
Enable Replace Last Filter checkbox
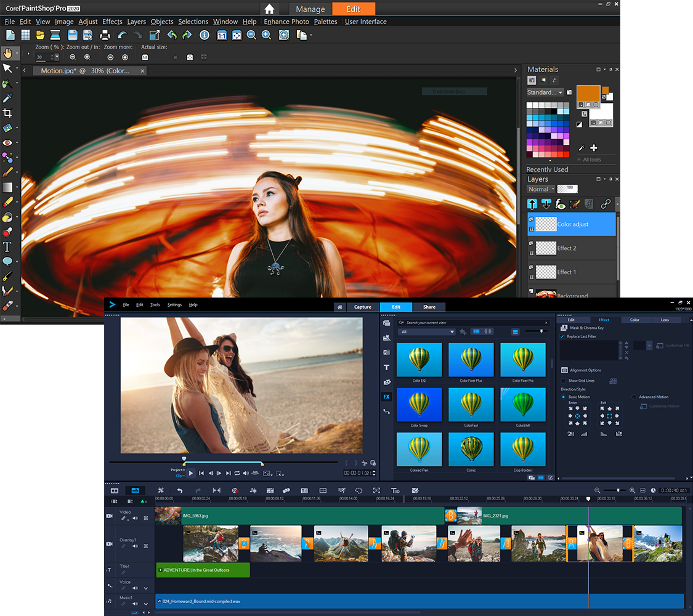click(x=563, y=336)
